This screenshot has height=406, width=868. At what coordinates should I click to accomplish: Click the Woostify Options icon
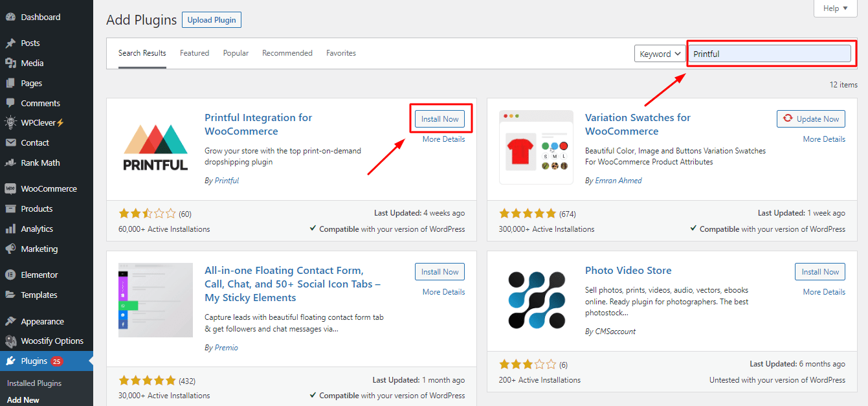[x=10, y=341]
